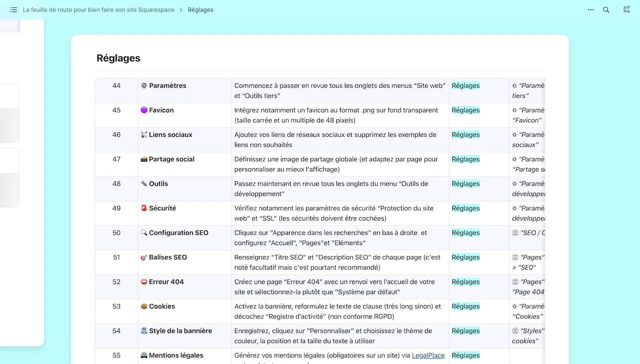Go to the parent document breadcrumb "La feuille de route"
This screenshot has height=364, width=640.
tap(99, 9)
